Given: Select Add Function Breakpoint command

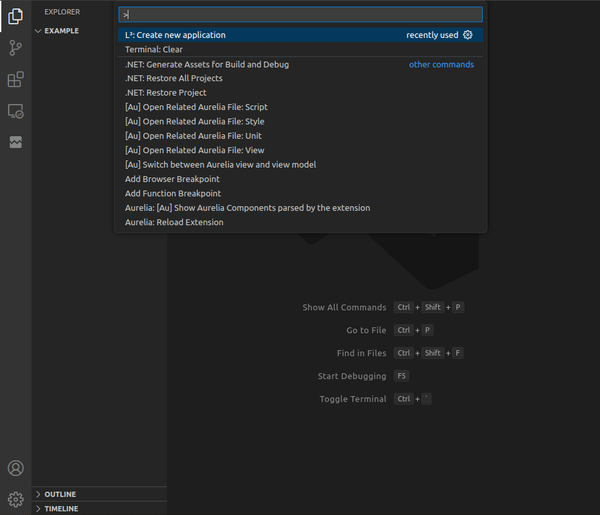Looking at the screenshot, I should pos(300,194).
